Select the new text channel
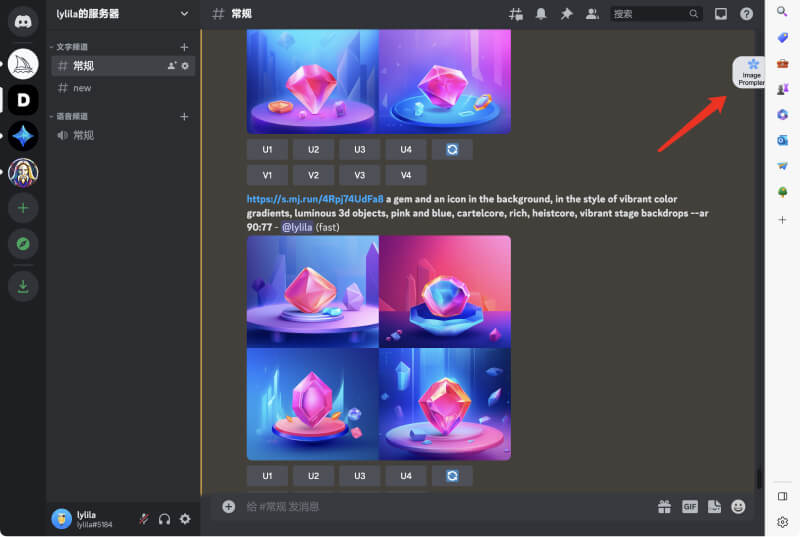This screenshot has width=800, height=537. click(82, 88)
